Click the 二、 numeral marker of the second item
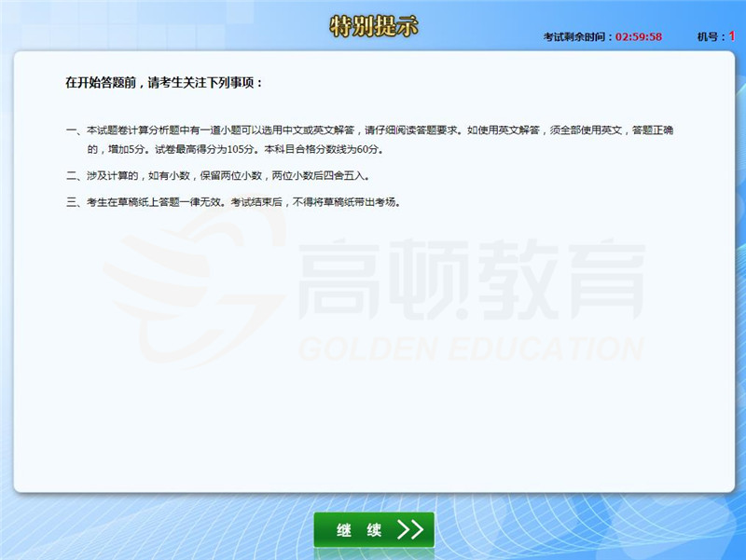The width and height of the screenshot is (746, 560). (x=74, y=175)
